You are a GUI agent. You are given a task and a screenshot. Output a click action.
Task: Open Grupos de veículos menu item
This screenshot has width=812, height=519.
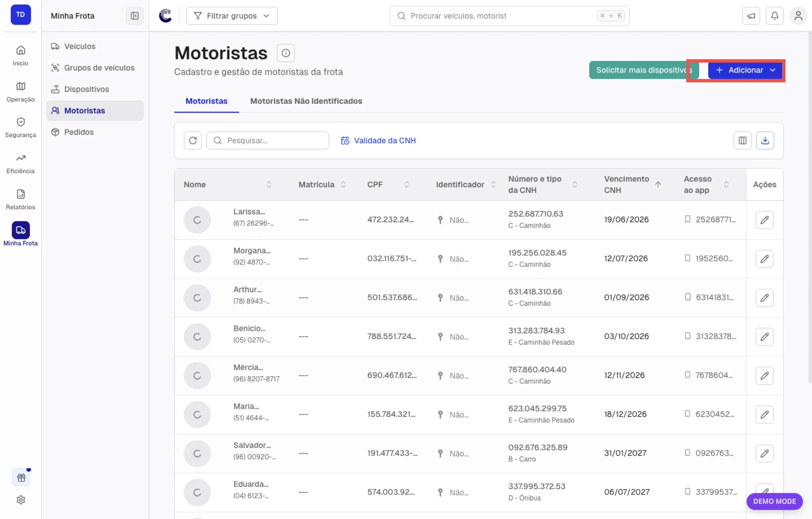[95, 68]
